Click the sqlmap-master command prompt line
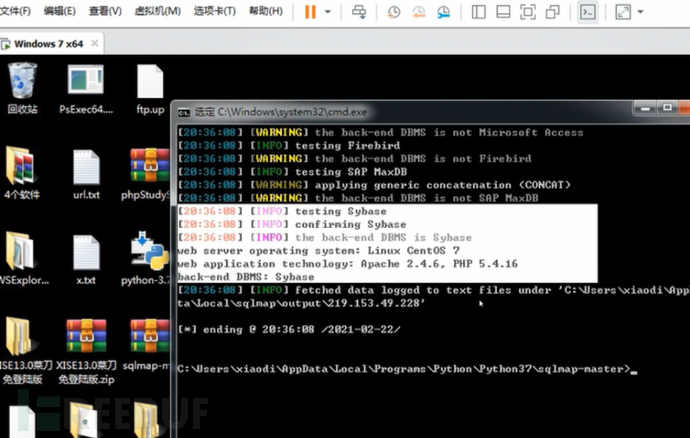The image size is (690, 438). pos(407,369)
